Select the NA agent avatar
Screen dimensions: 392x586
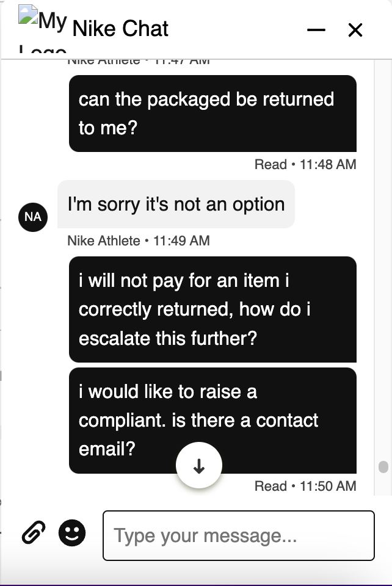pyautogui.click(x=33, y=217)
